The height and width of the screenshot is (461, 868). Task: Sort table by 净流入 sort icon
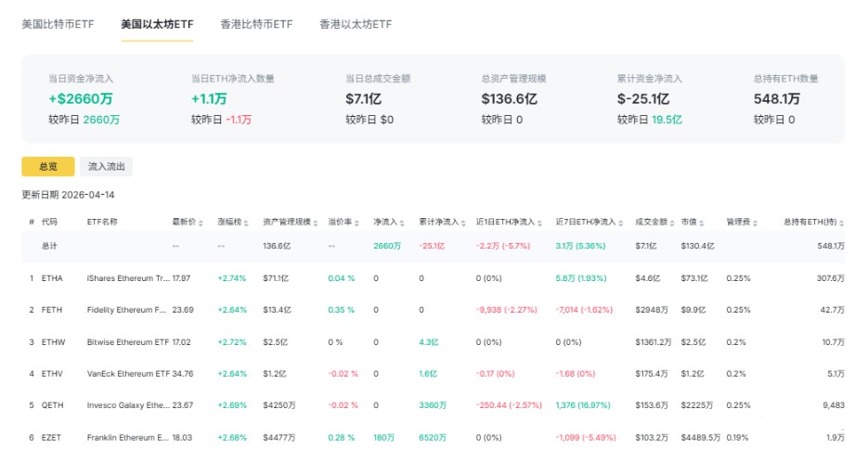pos(403,223)
